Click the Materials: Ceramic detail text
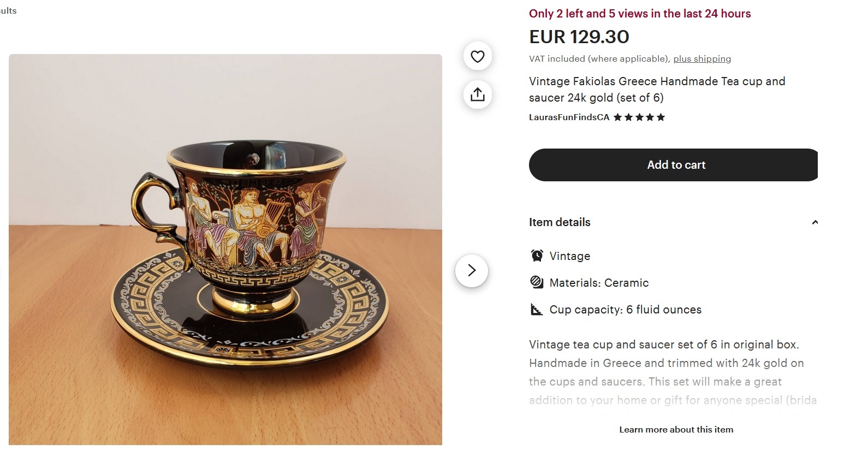This screenshot has height=450, width=868. tap(599, 283)
